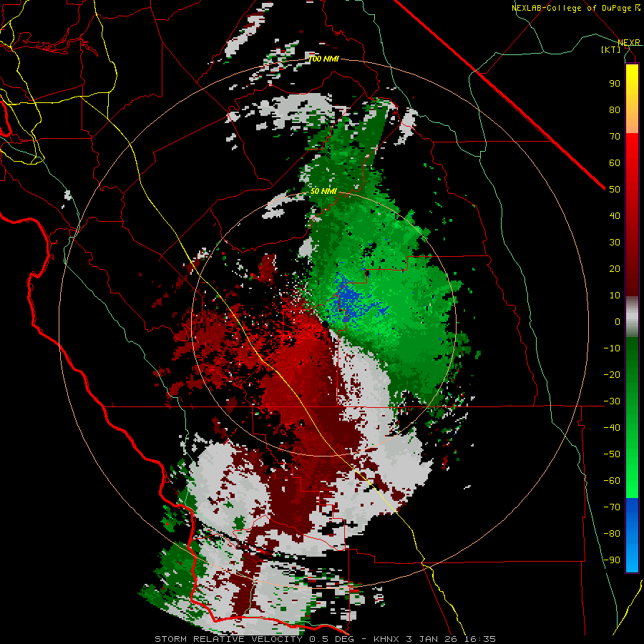The height and width of the screenshot is (644, 644).
Task: Click the 20 value on the velocity scale
Action: 615,268
